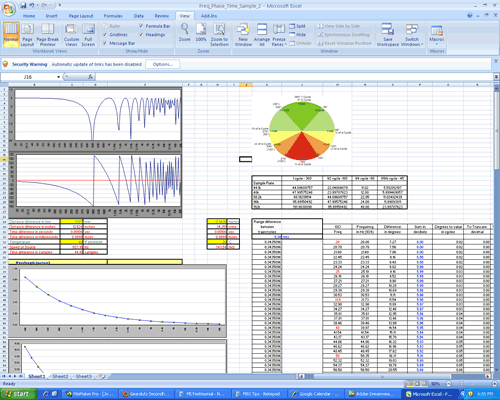Open Custom Views dialog
The image size is (500, 400).
pyautogui.click(x=71, y=35)
